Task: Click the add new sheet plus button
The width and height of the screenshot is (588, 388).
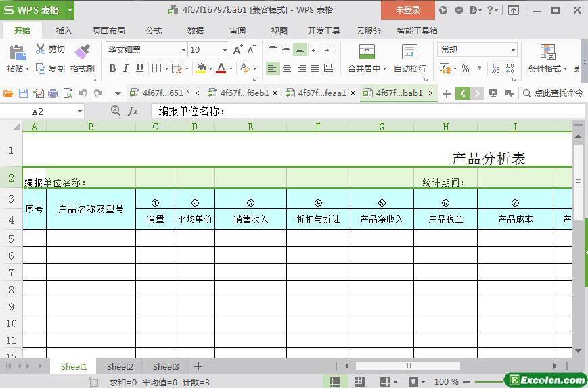Action: tap(198, 366)
